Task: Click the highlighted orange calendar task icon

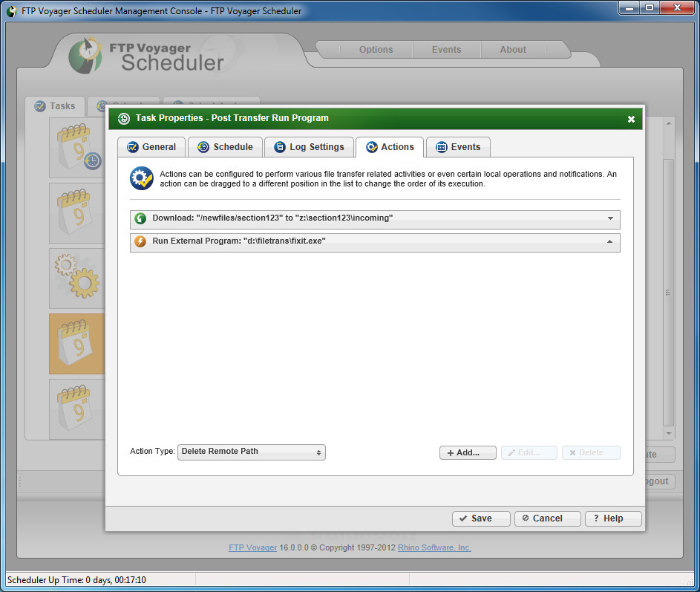Action: coord(76,343)
